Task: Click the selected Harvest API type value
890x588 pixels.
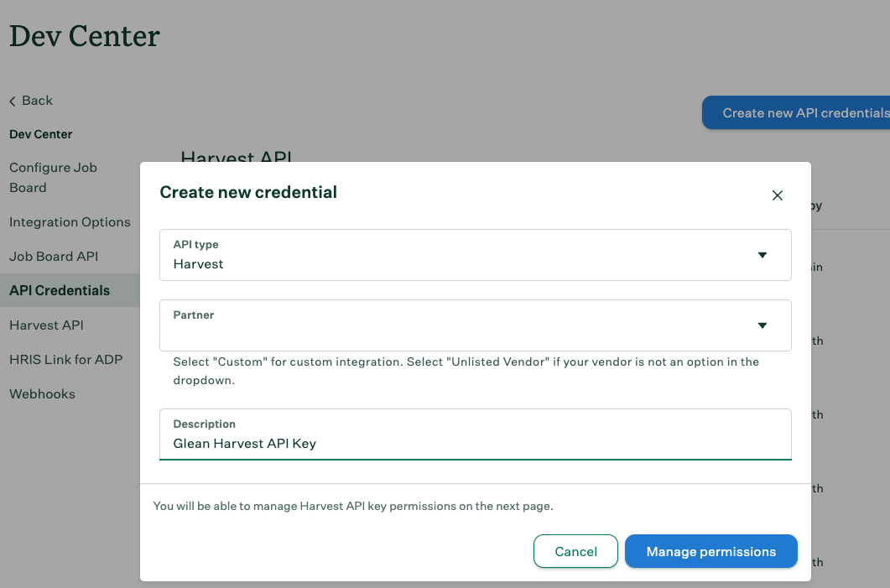Action: click(x=199, y=264)
